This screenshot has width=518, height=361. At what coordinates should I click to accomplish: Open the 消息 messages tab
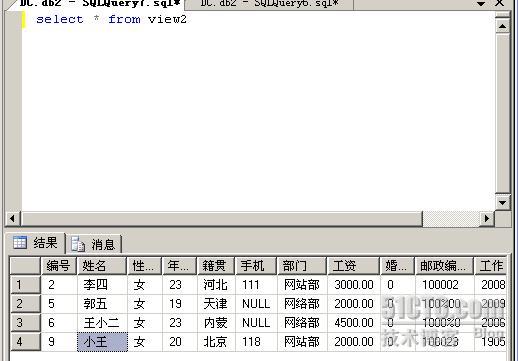(x=93, y=244)
